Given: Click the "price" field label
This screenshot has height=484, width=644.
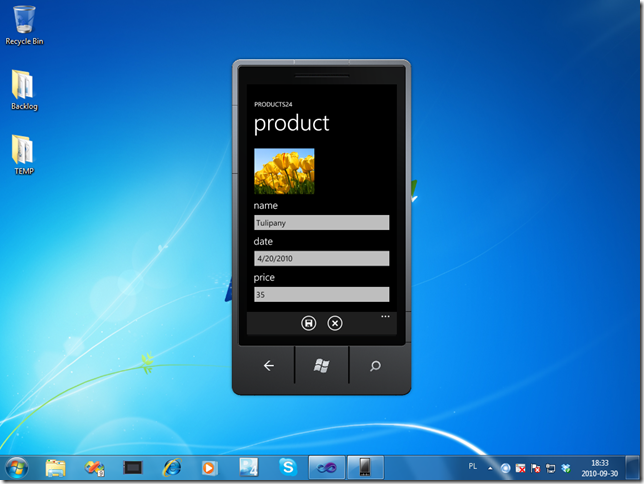Looking at the screenshot, I should click(264, 277).
